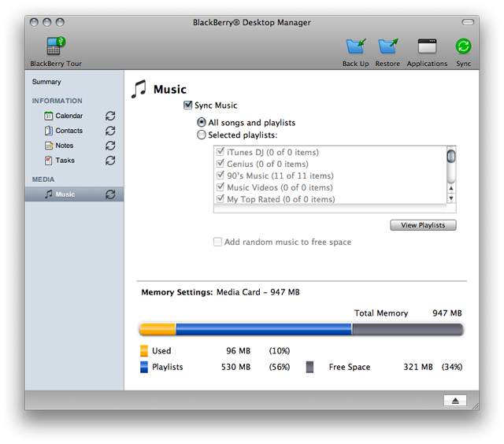Click the Contacts sync arrows icon

pyautogui.click(x=110, y=131)
